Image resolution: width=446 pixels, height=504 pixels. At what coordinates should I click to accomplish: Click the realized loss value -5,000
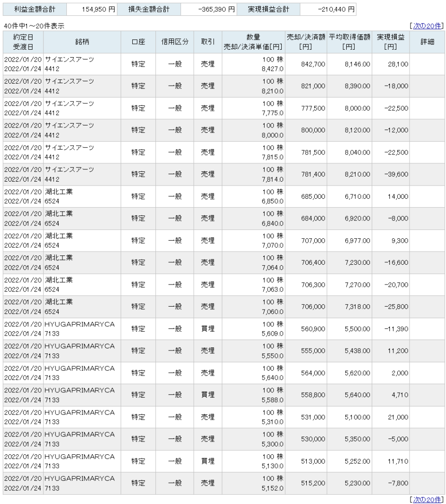coord(398,439)
